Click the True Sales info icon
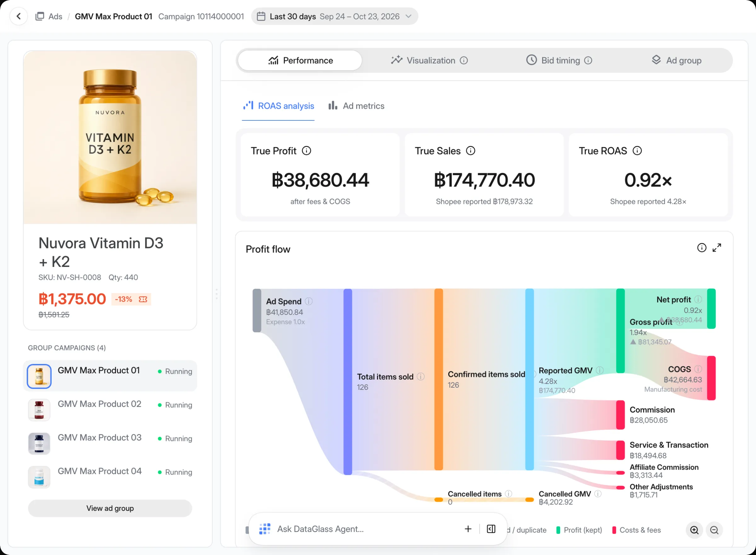756x555 pixels. [x=470, y=151]
